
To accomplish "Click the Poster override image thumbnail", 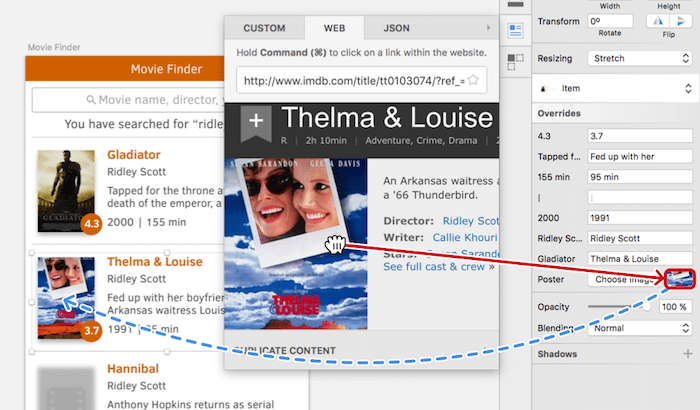I will pos(679,279).
